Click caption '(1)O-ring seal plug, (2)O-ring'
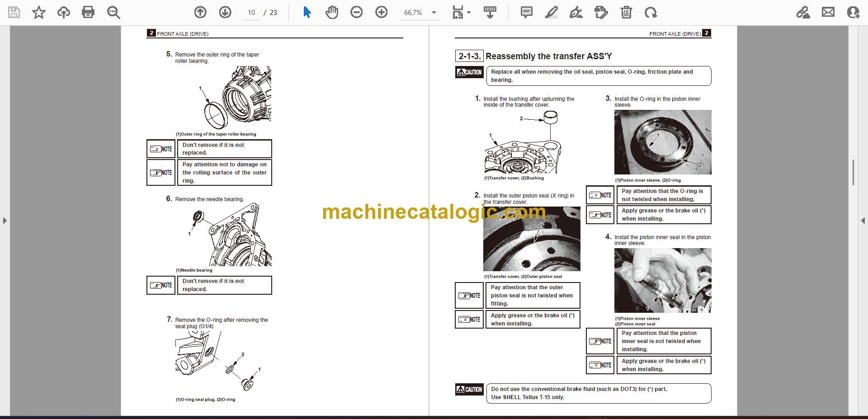The width and height of the screenshot is (868, 419). pos(205,400)
